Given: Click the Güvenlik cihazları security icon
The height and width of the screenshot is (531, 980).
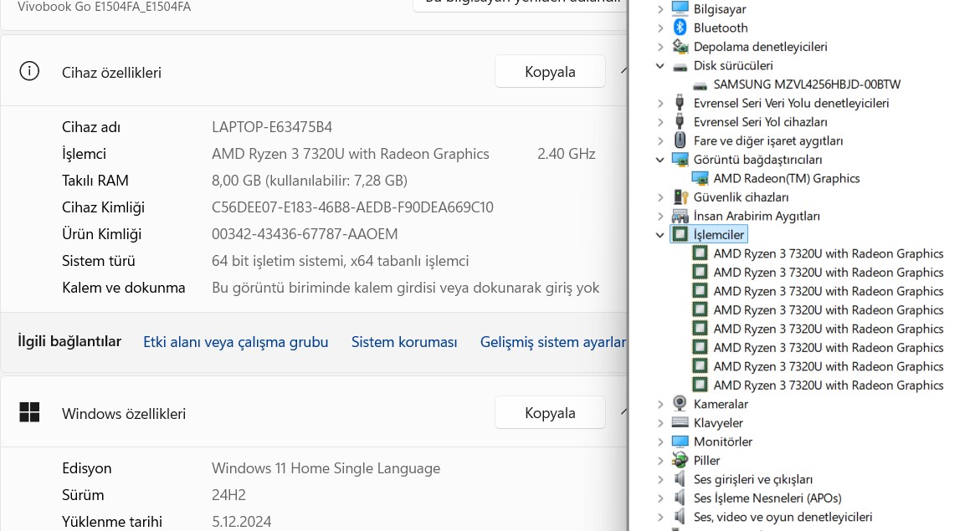Looking at the screenshot, I should (x=680, y=197).
